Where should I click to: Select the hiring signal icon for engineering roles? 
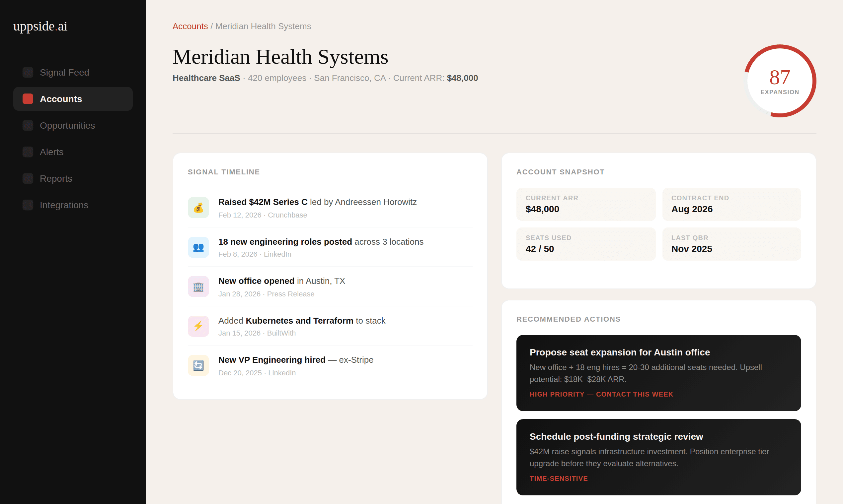[x=198, y=247]
